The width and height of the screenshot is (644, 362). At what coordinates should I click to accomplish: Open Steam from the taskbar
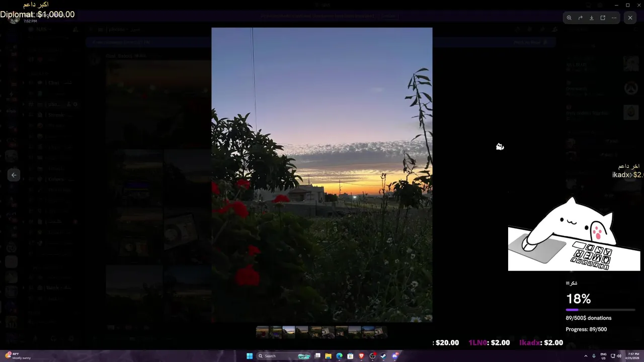383,356
